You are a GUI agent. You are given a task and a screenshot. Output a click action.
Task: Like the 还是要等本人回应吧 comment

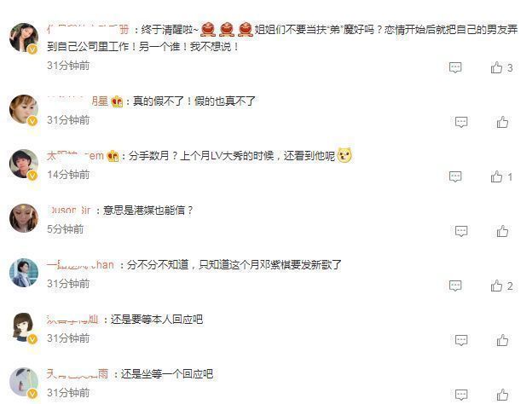502,340
